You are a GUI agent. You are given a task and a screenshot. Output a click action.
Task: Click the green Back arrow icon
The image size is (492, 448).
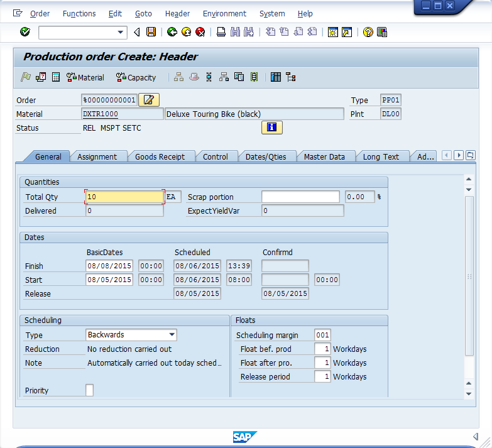[172, 32]
